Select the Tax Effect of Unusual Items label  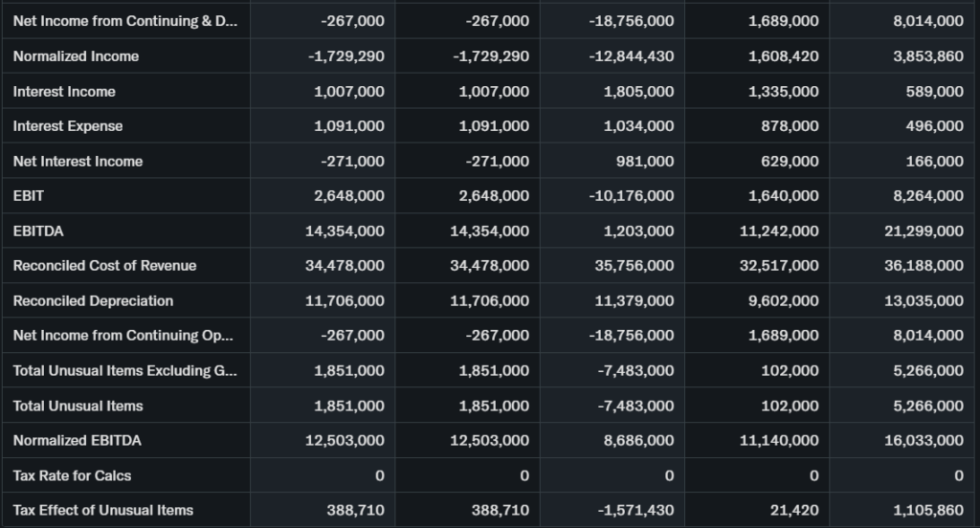click(x=102, y=511)
